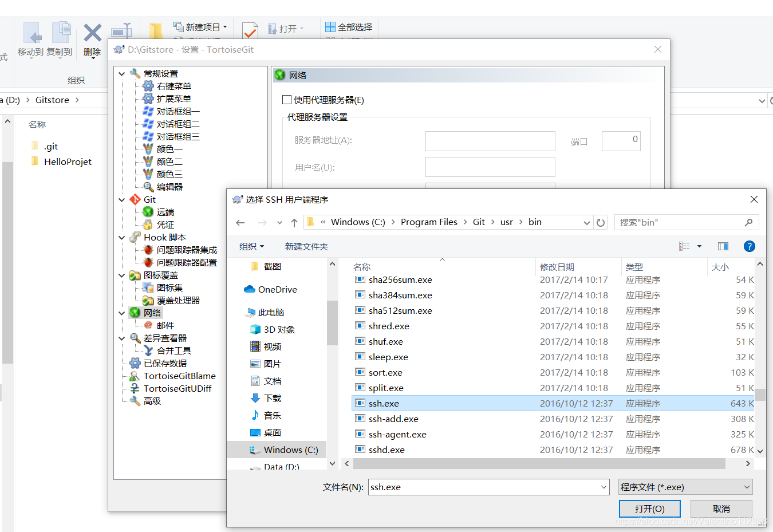The height and width of the screenshot is (532, 773).
Task: Expand the address path history dropdown
Action: pos(586,223)
